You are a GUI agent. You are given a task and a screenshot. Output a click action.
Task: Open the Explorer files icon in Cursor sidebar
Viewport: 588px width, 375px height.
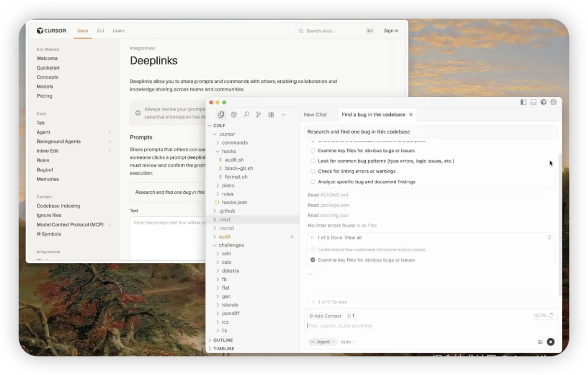point(221,115)
